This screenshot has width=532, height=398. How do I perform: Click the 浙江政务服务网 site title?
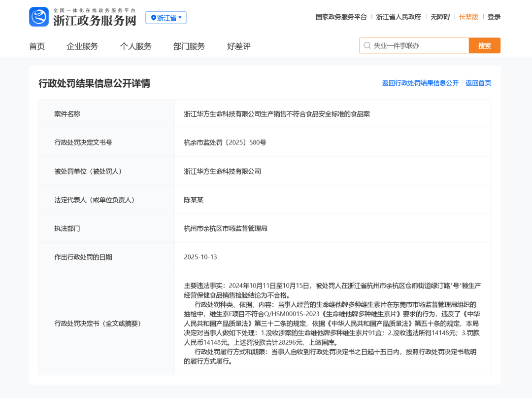pyautogui.click(x=95, y=20)
